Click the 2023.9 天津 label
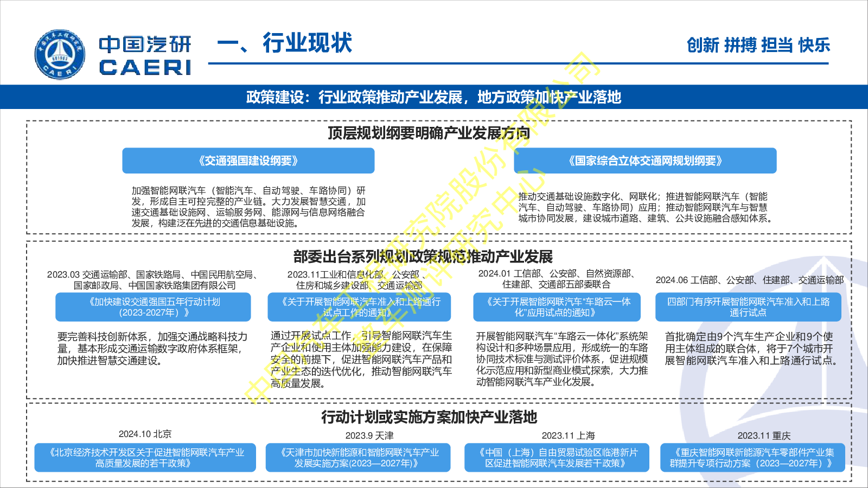 click(369, 435)
